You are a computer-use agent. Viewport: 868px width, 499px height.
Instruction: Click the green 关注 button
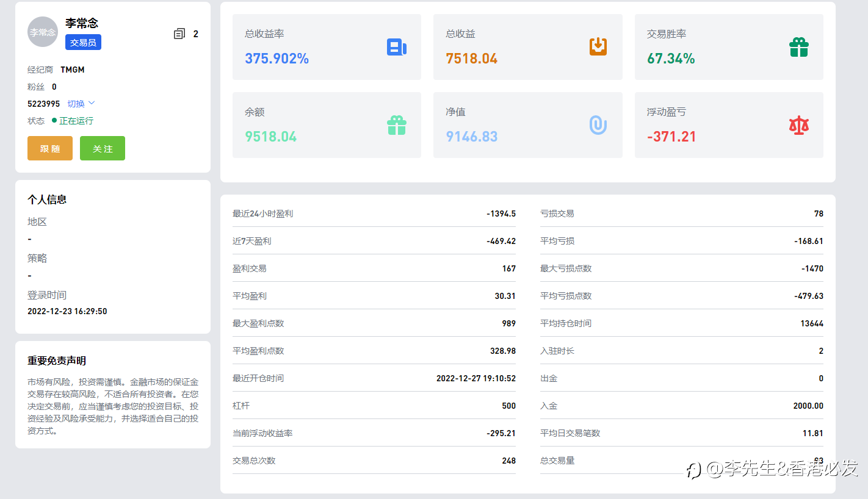[x=103, y=148]
